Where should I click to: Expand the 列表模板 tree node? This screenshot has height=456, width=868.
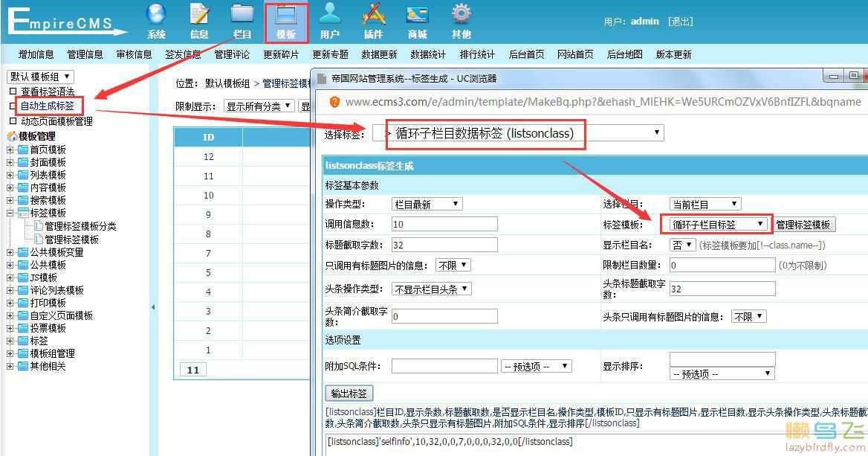click(10, 175)
